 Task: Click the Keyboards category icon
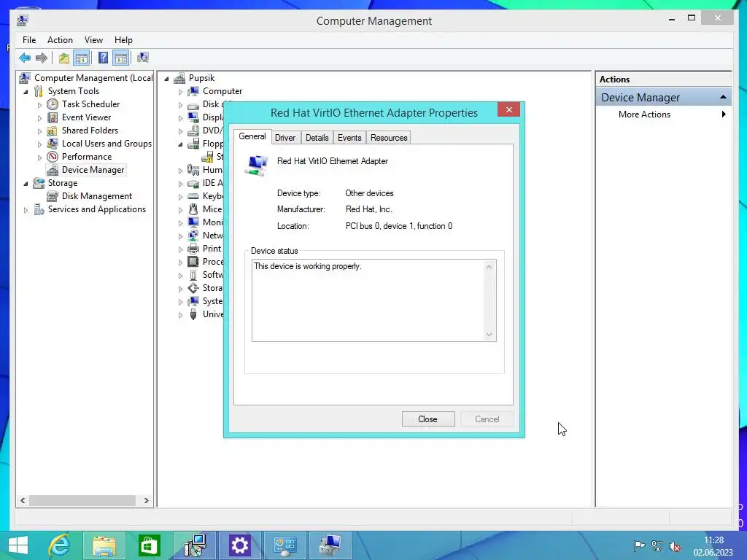coord(193,196)
